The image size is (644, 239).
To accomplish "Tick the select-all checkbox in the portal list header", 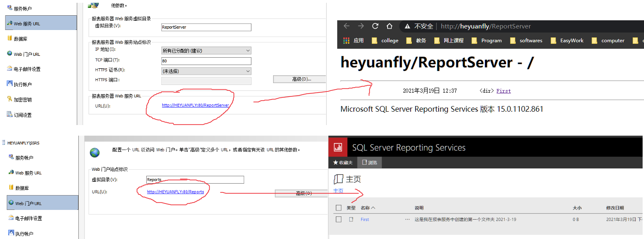I will 339,208.
